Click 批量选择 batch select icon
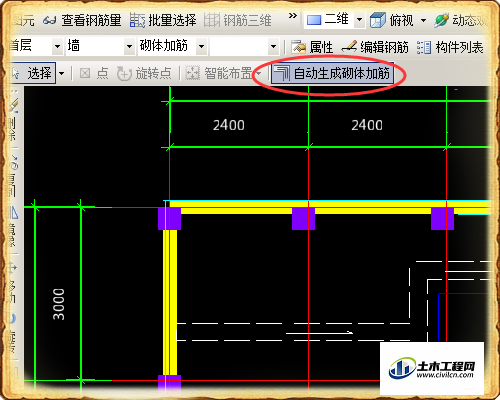The width and height of the screenshot is (500, 400). point(137,20)
